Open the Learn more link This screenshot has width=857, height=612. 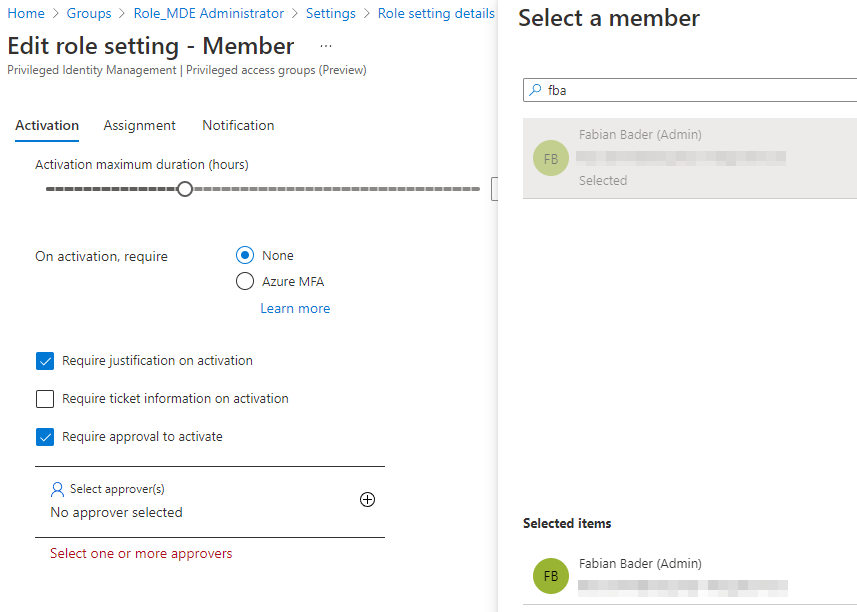click(295, 308)
